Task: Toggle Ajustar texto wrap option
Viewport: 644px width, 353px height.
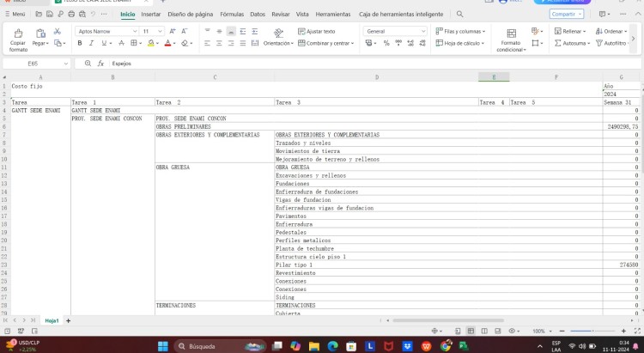Action: click(x=316, y=31)
